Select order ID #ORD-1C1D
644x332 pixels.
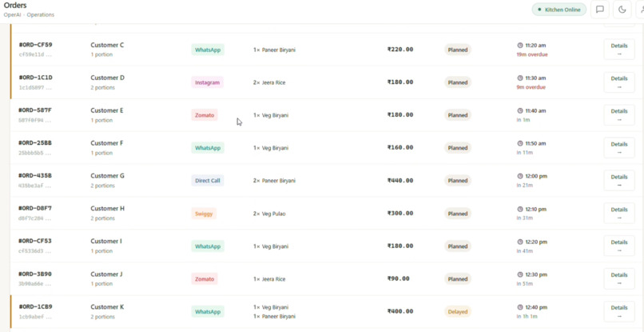click(x=35, y=78)
